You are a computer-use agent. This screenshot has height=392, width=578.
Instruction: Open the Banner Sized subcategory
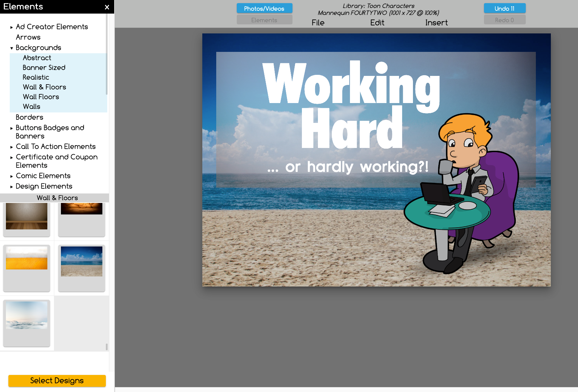point(44,68)
